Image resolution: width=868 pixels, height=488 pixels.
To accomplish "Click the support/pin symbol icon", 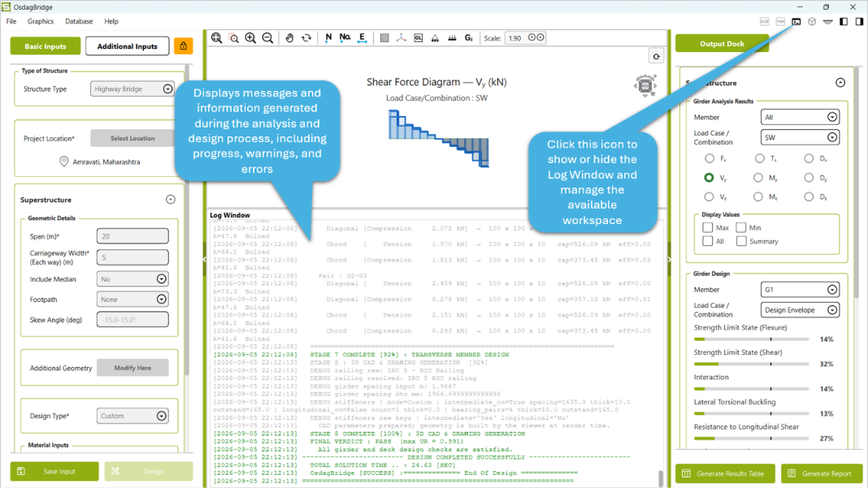I will point(435,37).
